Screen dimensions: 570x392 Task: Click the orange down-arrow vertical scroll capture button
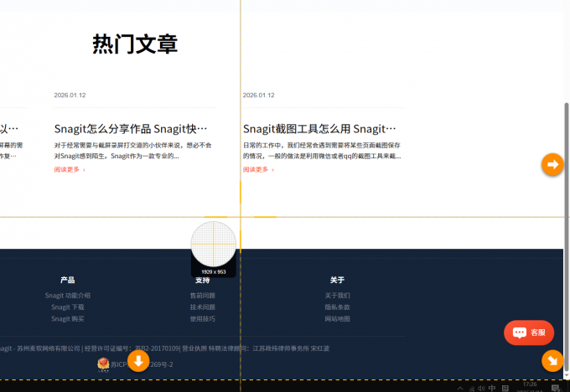138,361
